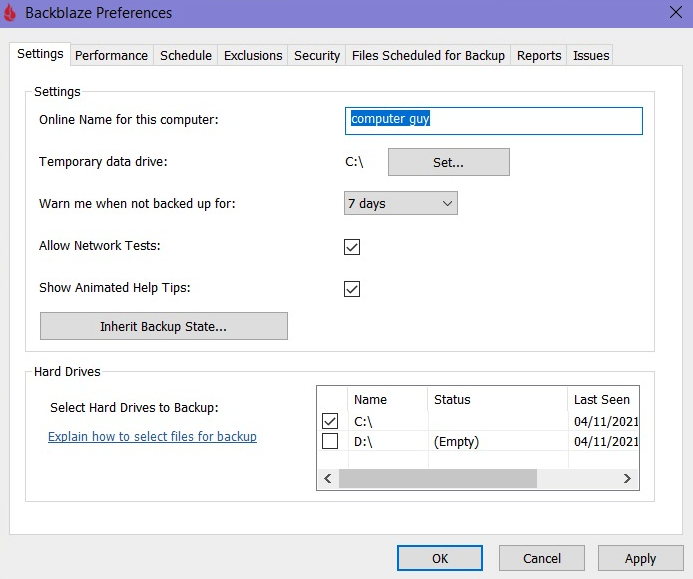The width and height of the screenshot is (693, 579).
Task: Check the D:\ drive checkbox
Action: click(330, 441)
